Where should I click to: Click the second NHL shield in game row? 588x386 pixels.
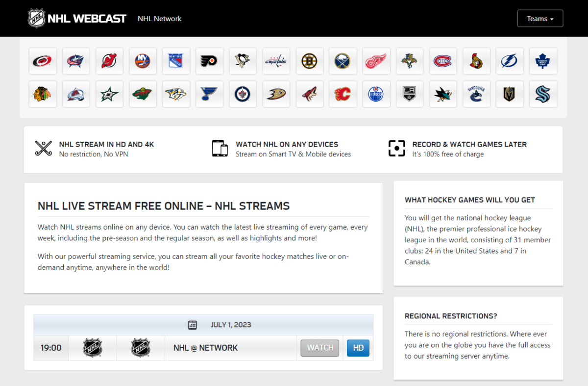(141, 348)
